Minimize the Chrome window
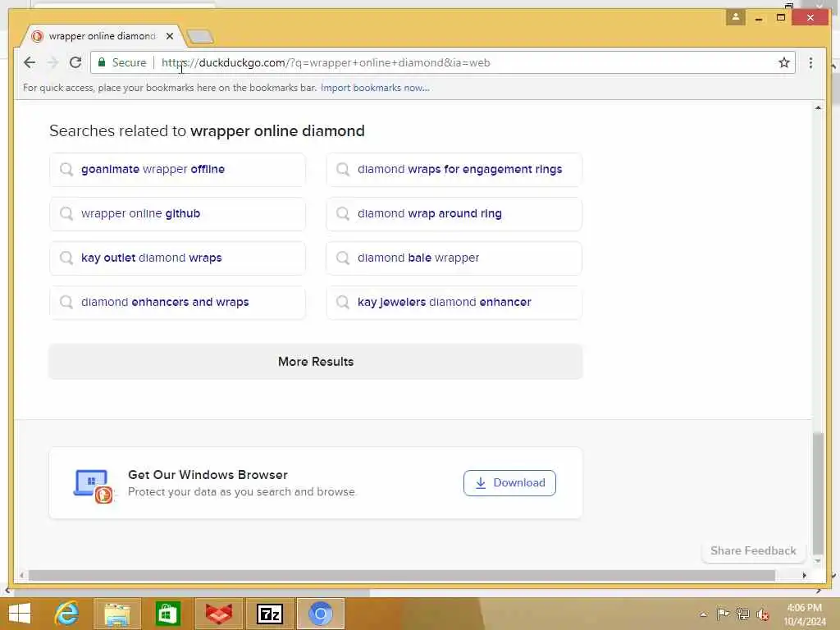 pos(759,18)
